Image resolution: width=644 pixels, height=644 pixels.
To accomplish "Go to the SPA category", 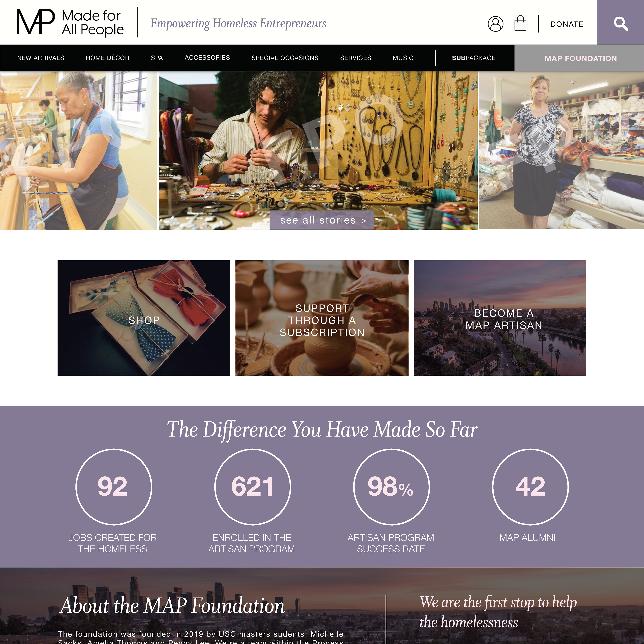I will [x=157, y=58].
